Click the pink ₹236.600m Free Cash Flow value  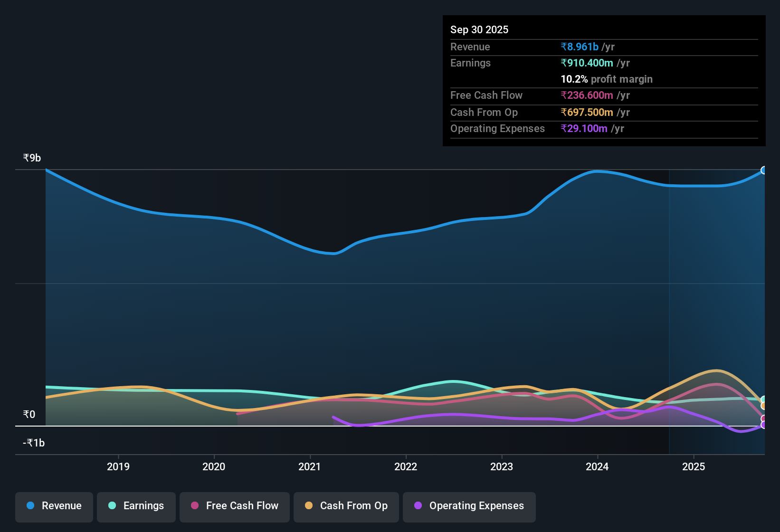pyautogui.click(x=587, y=95)
